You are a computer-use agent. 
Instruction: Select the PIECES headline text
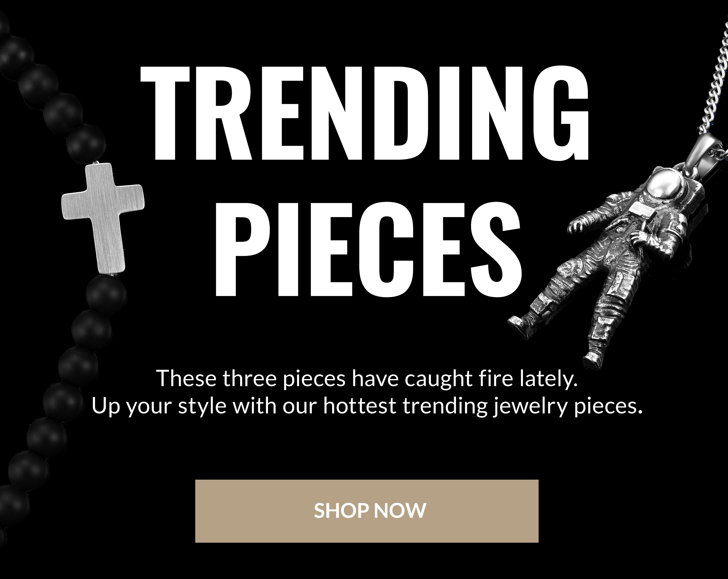[368, 250]
